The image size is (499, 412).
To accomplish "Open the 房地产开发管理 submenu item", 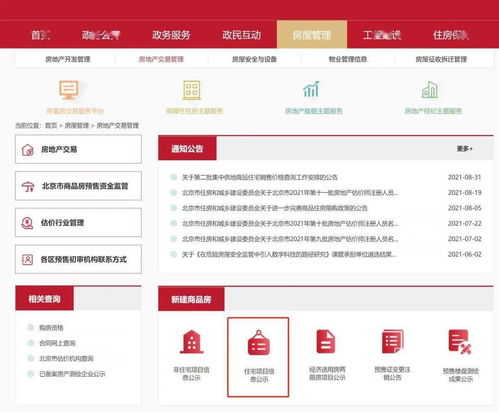I will (x=68, y=59).
